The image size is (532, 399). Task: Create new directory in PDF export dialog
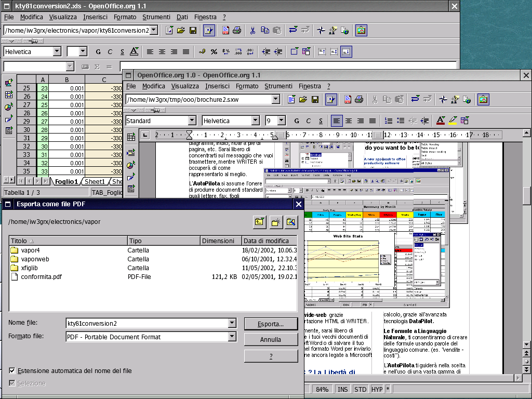[275, 222]
